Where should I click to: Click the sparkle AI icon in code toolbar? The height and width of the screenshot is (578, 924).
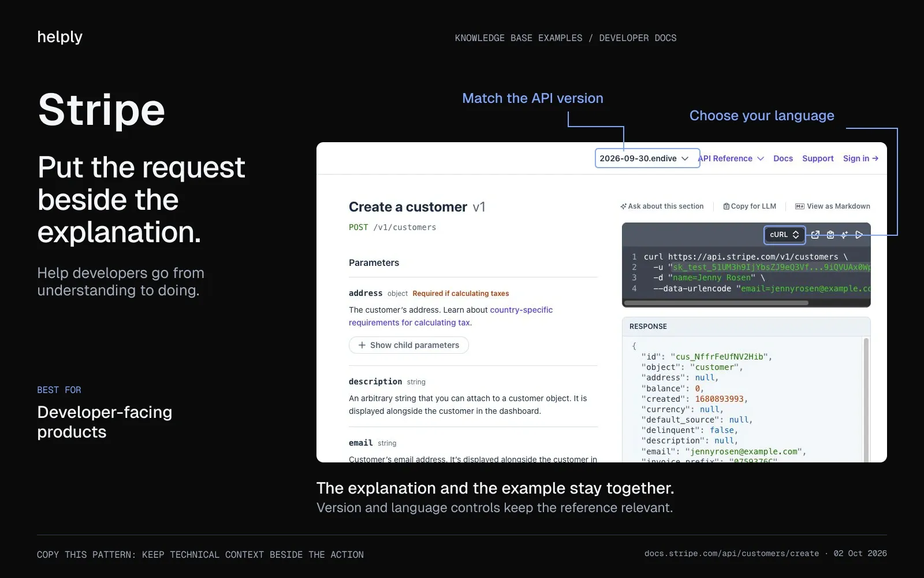(844, 235)
